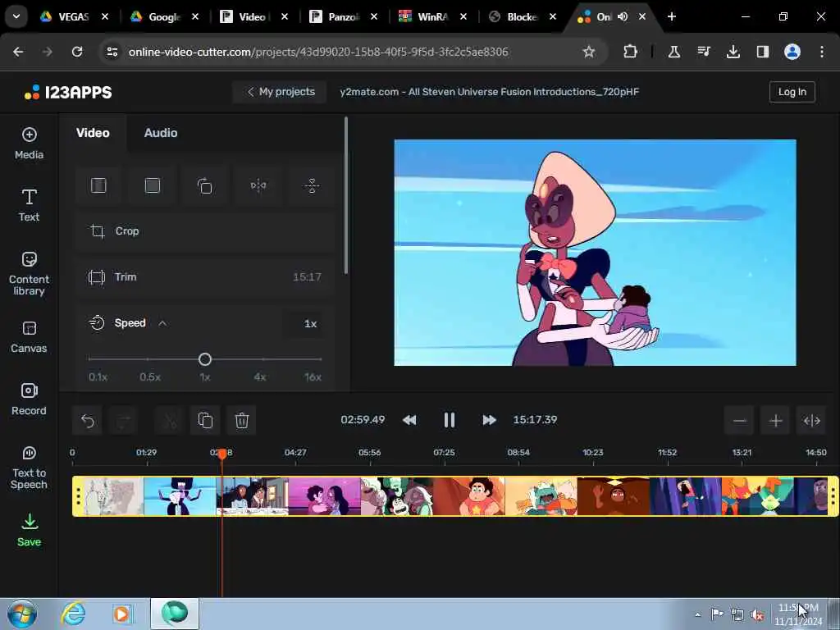Collapse the Speed section chevron

coord(162,323)
